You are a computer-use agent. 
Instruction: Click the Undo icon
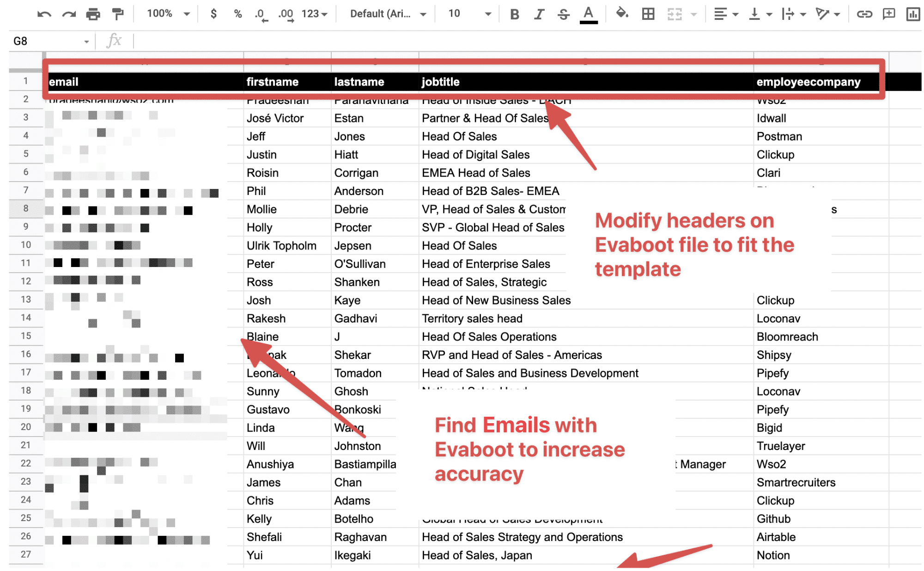[x=44, y=14]
